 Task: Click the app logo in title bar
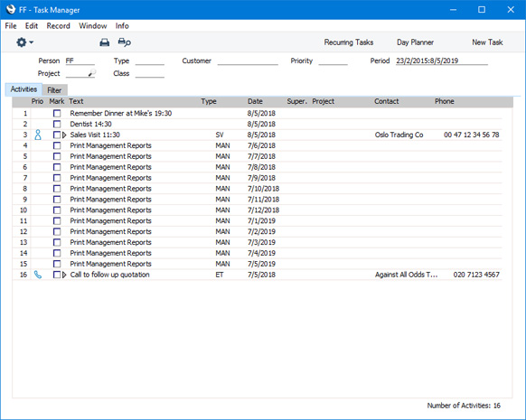(x=11, y=9)
